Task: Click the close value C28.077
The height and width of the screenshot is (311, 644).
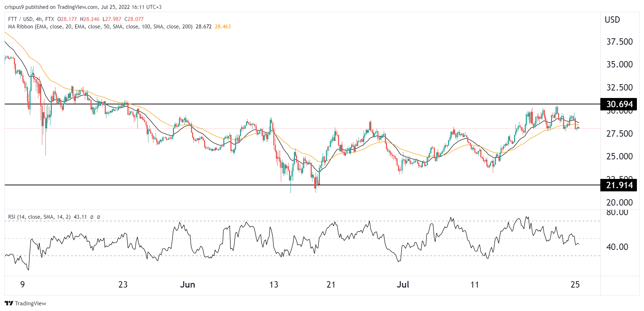Action: 134,19
